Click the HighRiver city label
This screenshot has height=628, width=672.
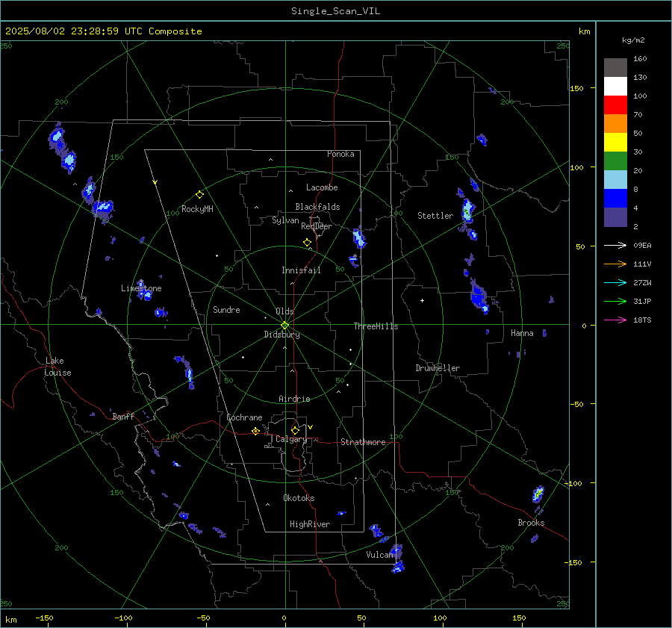tap(310, 524)
